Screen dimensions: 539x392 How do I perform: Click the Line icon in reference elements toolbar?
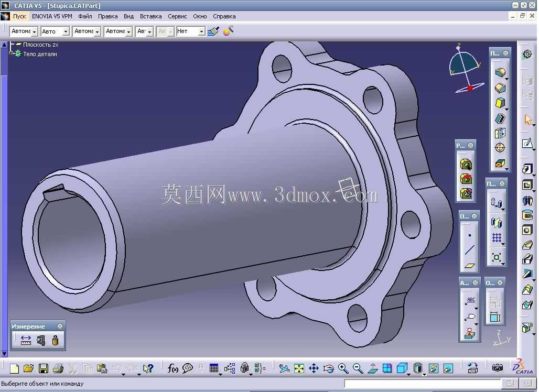pyautogui.click(x=470, y=250)
